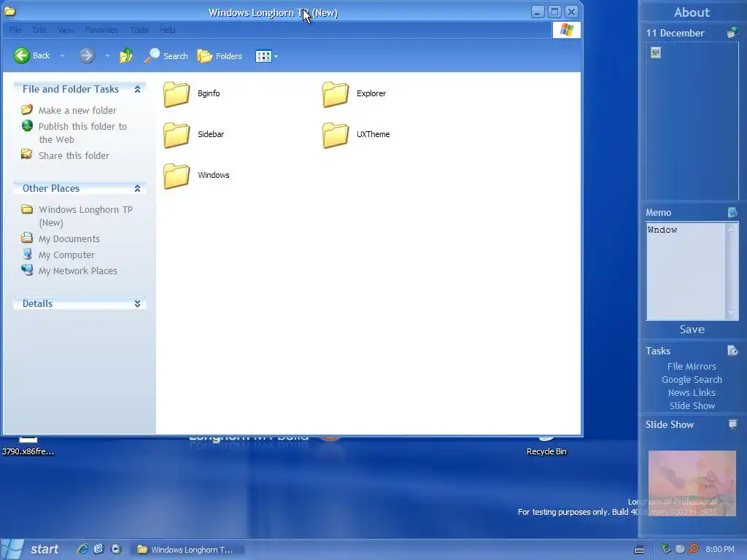The width and height of the screenshot is (747, 560).
Task: Click the Memo box scrollbar
Action: (x=732, y=271)
